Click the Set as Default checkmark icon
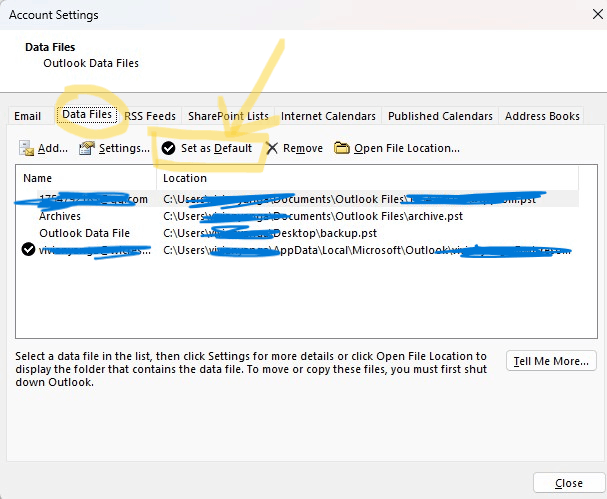 (x=168, y=148)
